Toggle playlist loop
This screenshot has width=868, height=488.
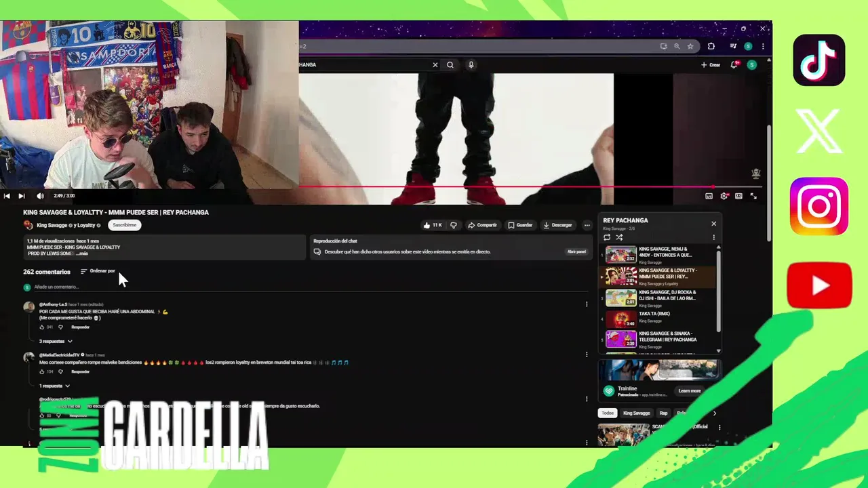click(607, 237)
